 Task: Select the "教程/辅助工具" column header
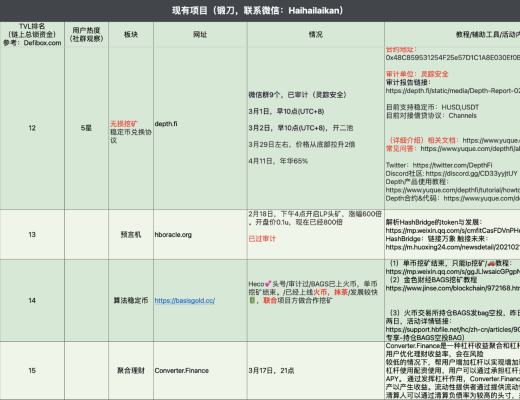pyautogui.click(x=452, y=35)
